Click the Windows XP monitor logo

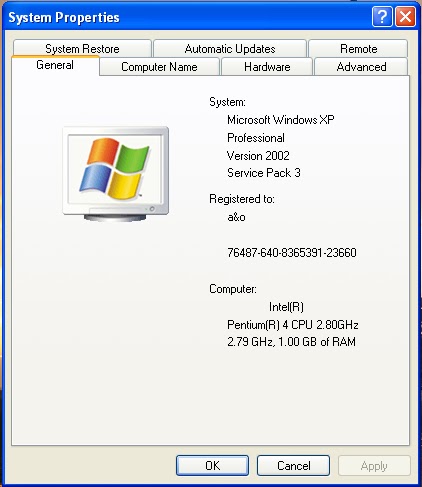(116, 173)
